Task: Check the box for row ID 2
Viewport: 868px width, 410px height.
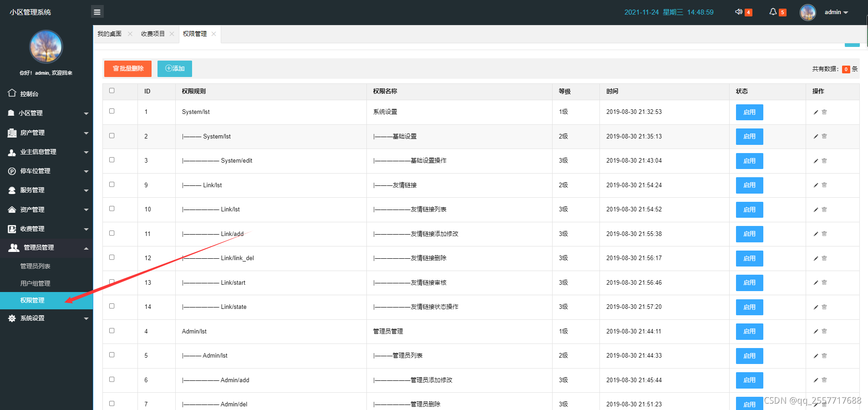Action: click(112, 136)
